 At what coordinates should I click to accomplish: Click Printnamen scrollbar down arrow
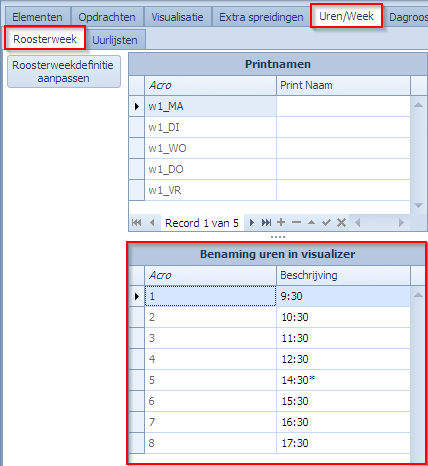point(418,206)
